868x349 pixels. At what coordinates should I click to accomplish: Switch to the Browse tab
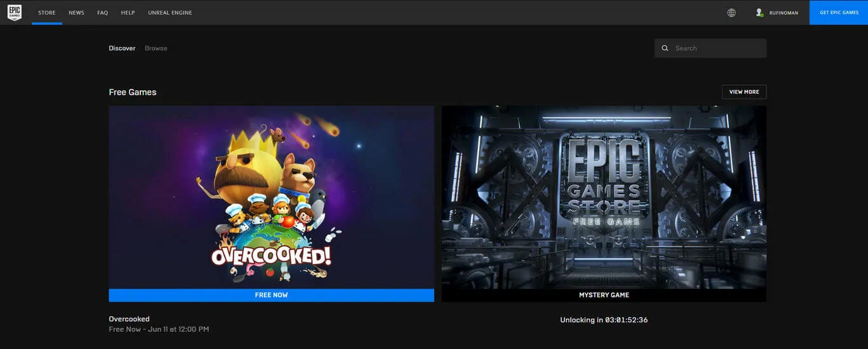click(x=156, y=48)
